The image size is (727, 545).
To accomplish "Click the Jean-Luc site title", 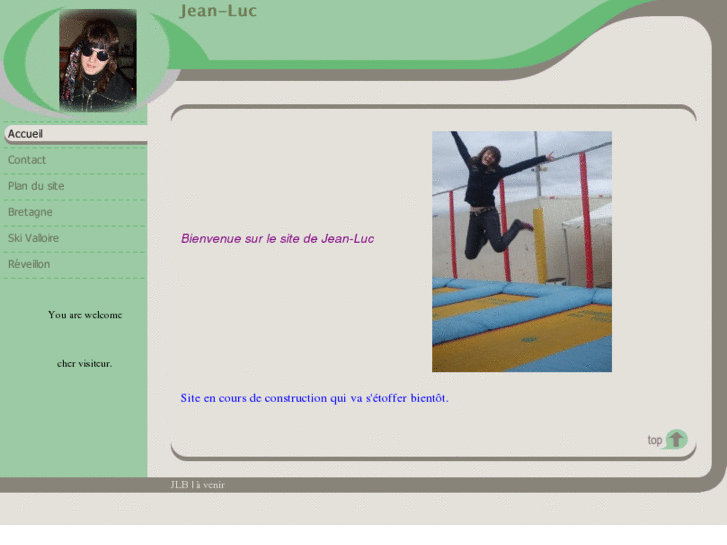I will tap(218, 12).
